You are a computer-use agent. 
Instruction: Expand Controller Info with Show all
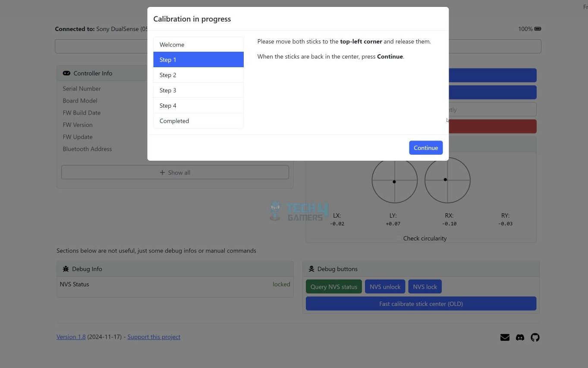click(175, 172)
